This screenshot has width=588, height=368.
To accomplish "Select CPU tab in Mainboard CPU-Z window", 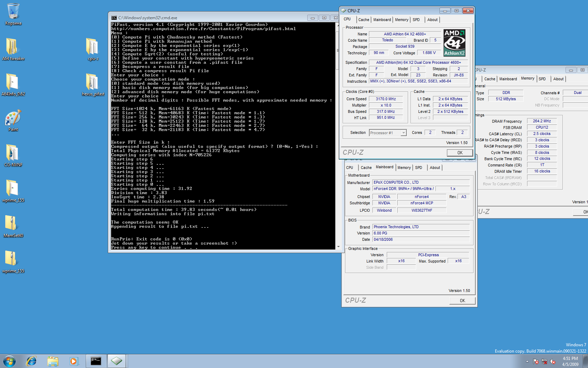I will [350, 168].
